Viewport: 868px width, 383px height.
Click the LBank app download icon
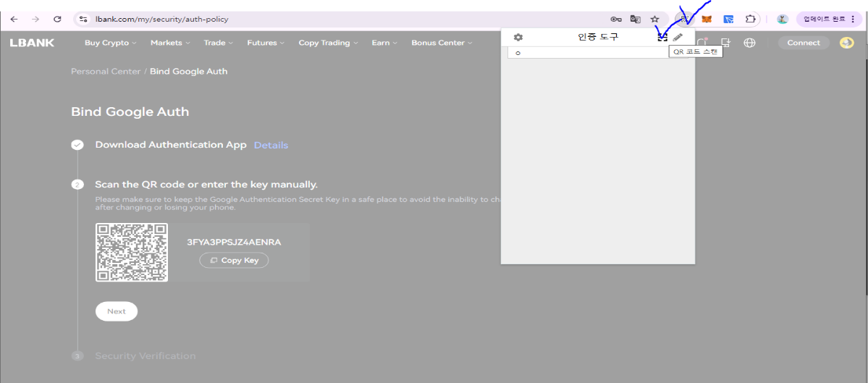tap(726, 43)
